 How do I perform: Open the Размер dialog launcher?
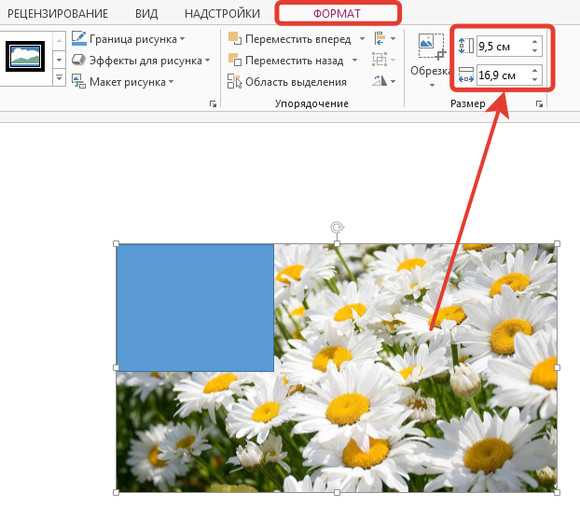coord(539,104)
